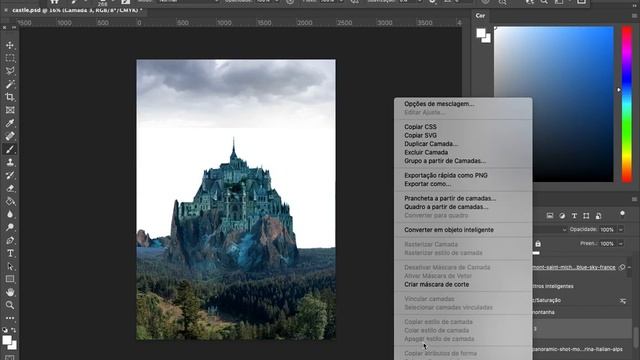Select the Eyedropper tool
Image resolution: width=640 pixels, height=360 pixels.
pyautogui.click(x=10, y=123)
